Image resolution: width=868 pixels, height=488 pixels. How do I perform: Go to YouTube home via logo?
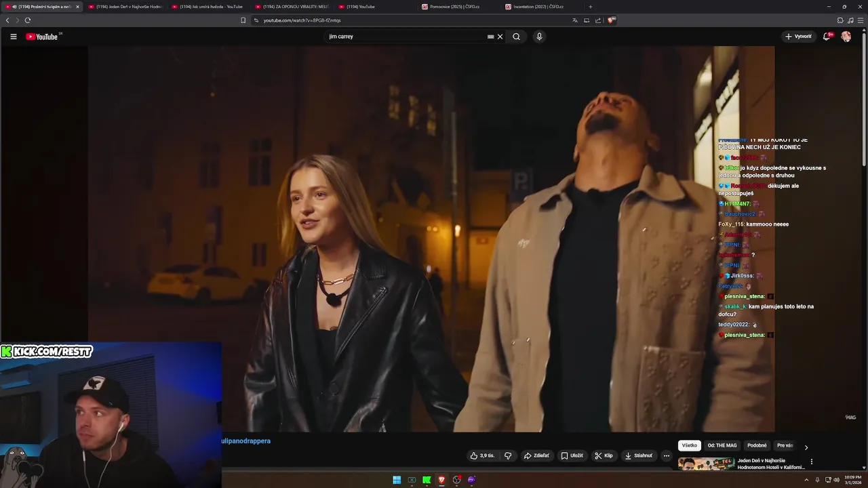pos(42,37)
